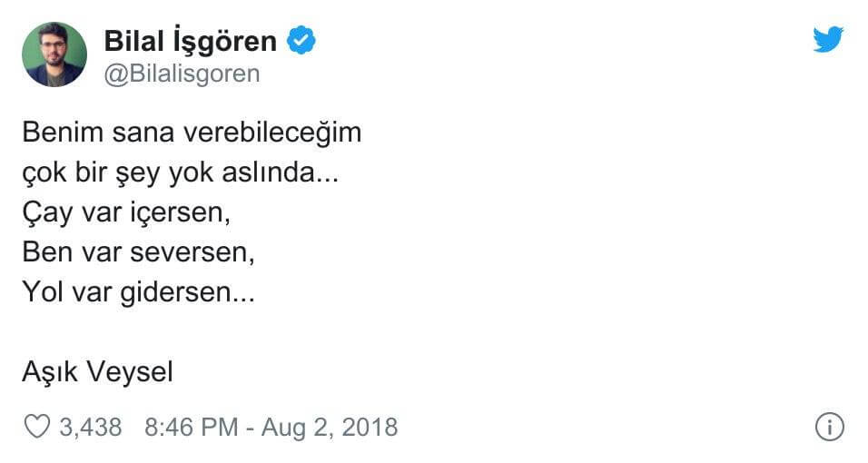The image size is (868, 463).
Task: Open the @Bilalisgoren handle link
Action: click(x=182, y=74)
